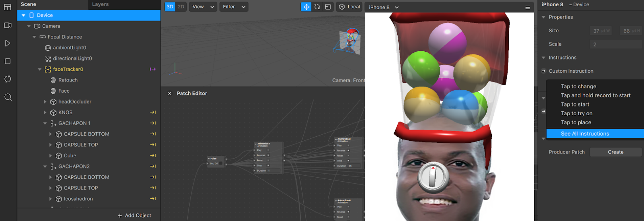Image resolution: width=644 pixels, height=221 pixels.
Task: Select the move manipulator tool
Action: [x=306, y=7]
